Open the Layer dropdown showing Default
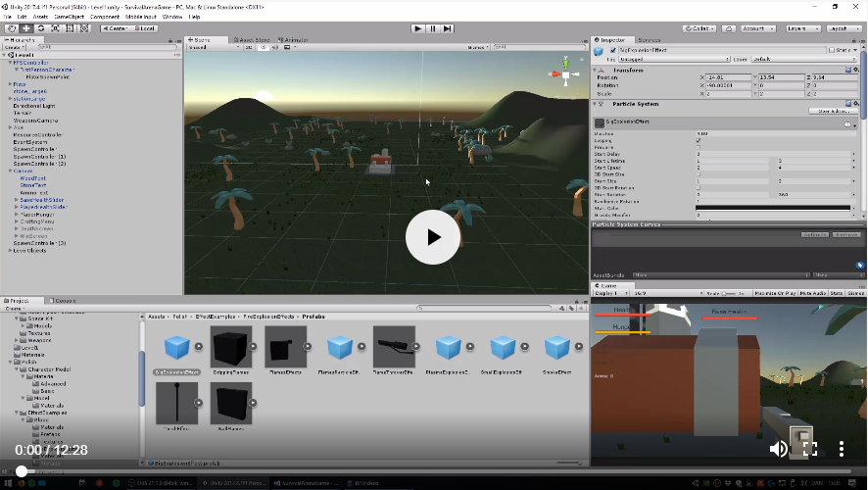Viewport: 868px width, 490px height. (x=805, y=59)
